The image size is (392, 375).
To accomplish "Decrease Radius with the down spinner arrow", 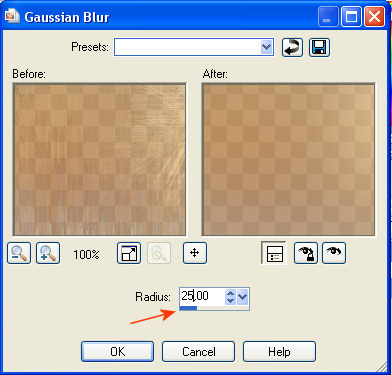I will (x=230, y=301).
